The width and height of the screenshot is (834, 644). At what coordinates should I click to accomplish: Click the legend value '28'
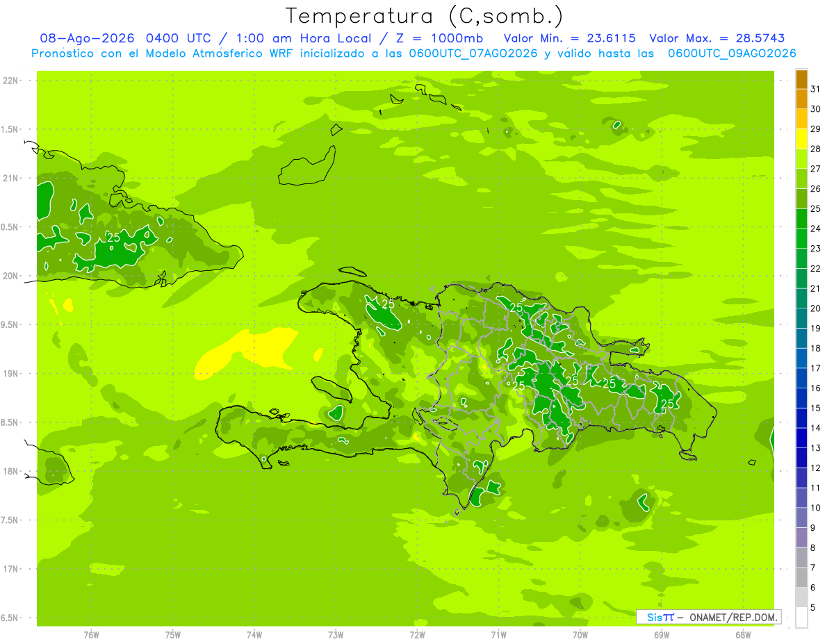(x=815, y=149)
